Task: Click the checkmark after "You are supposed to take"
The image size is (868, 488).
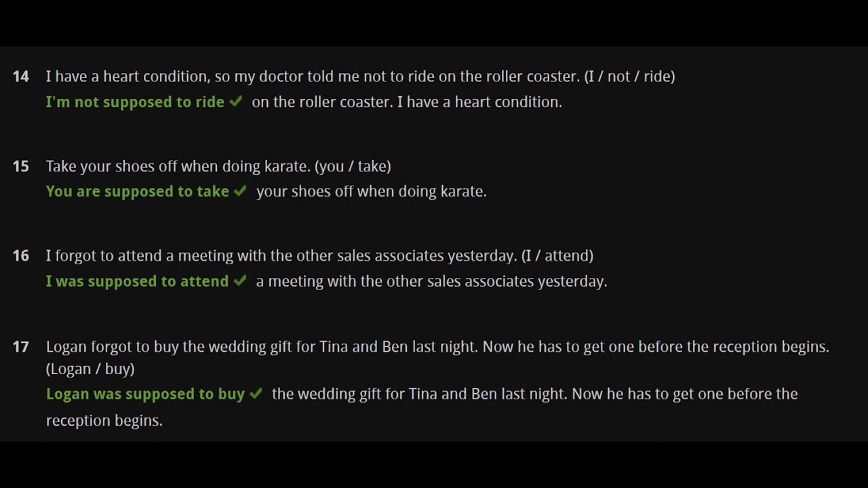Action: tap(240, 191)
